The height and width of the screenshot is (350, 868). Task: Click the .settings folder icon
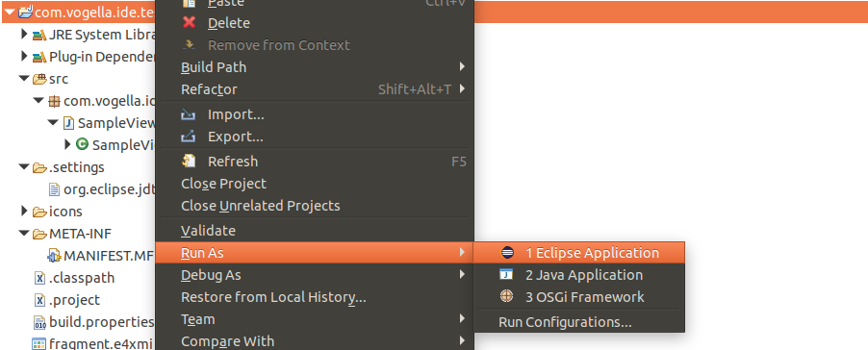[x=39, y=167]
